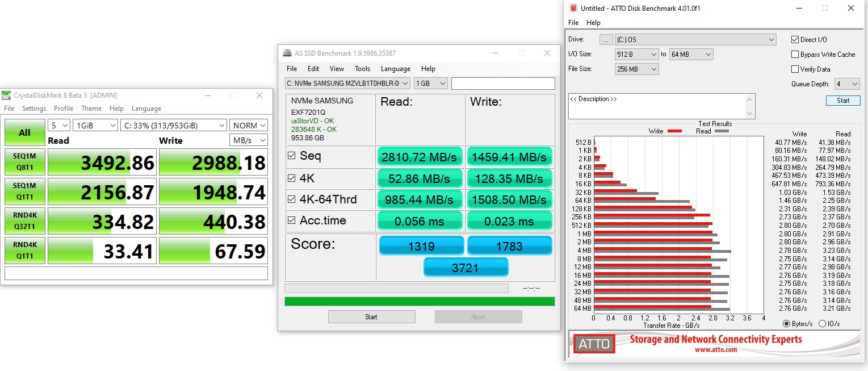
Task: Click the ATTO Disk Benchmark title bar icon
Action: [573, 9]
